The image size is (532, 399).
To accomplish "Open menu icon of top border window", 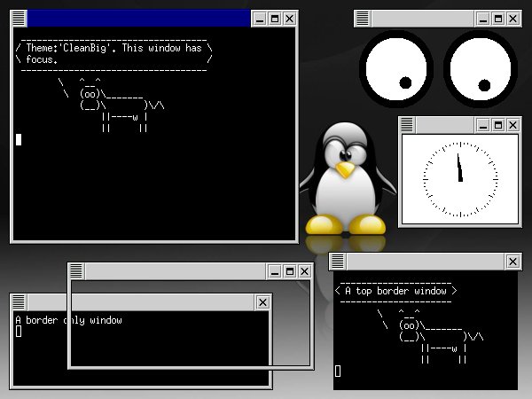I will click(x=338, y=262).
